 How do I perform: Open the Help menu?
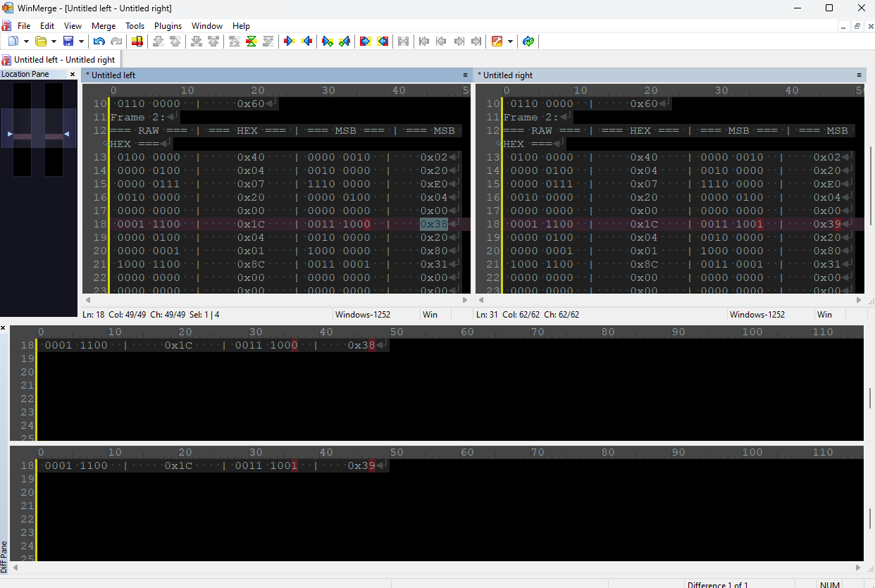(242, 26)
